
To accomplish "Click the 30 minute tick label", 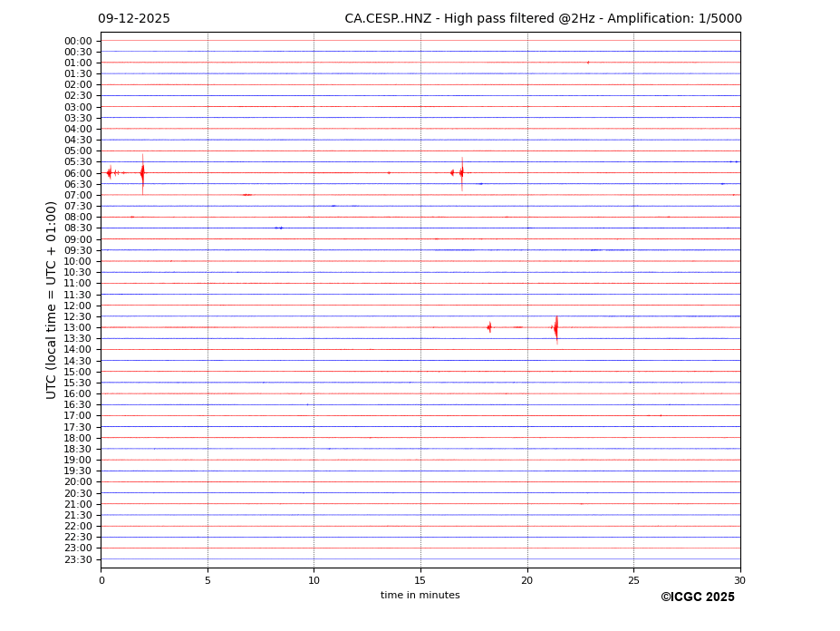I will tap(739, 580).
